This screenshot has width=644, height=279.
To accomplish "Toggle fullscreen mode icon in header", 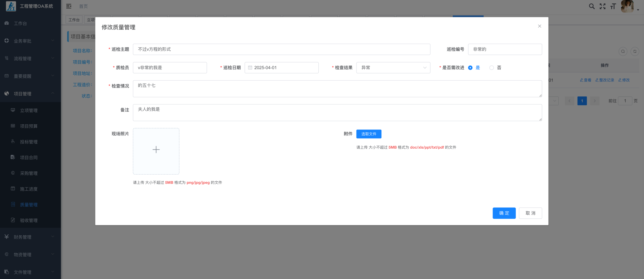I will (603, 6).
